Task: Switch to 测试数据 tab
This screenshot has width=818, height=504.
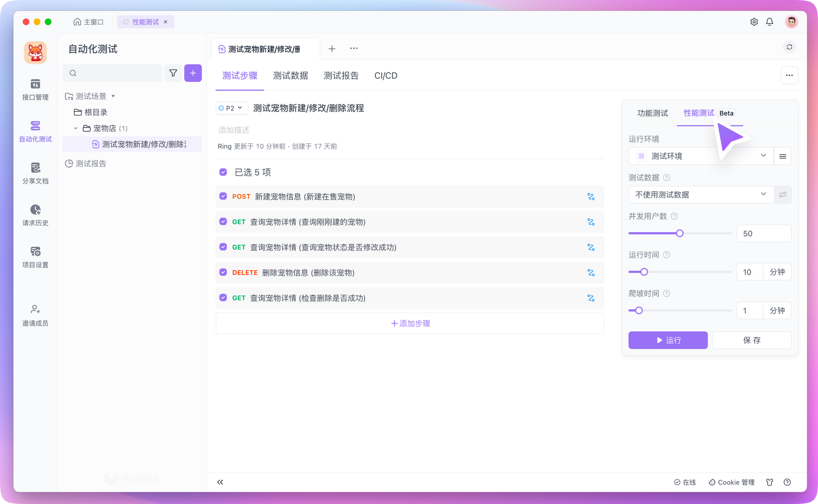Action: click(290, 75)
